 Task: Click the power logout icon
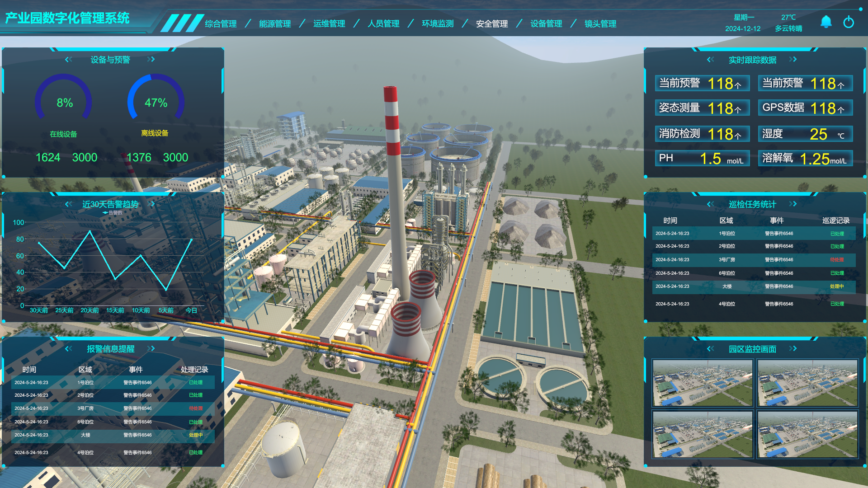[x=849, y=22]
